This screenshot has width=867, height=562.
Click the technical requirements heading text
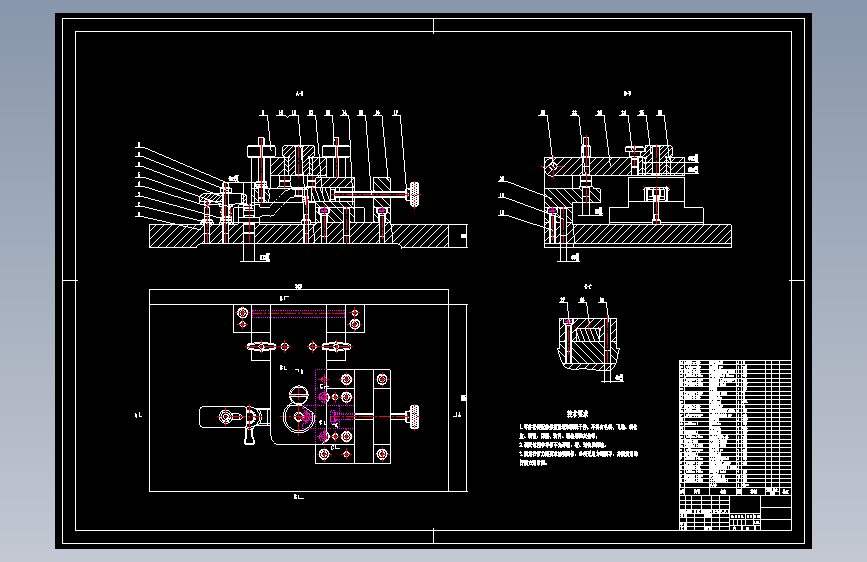tap(577, 414)
